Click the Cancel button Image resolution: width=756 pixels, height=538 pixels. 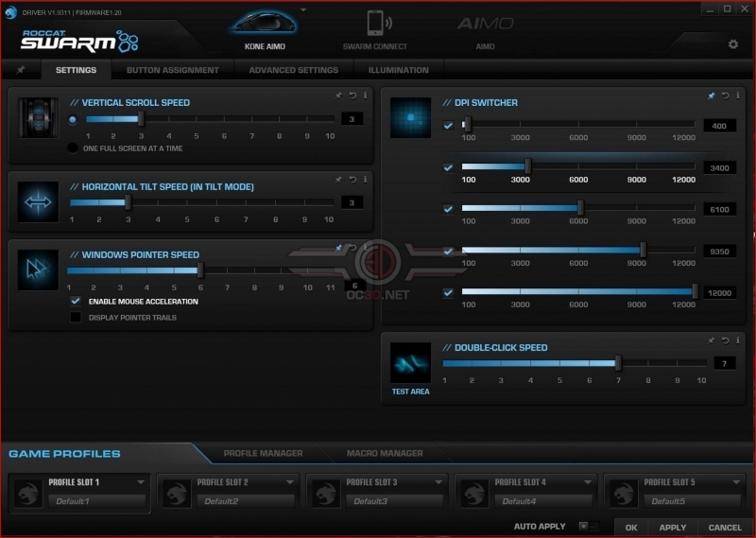tap(725, 528)
